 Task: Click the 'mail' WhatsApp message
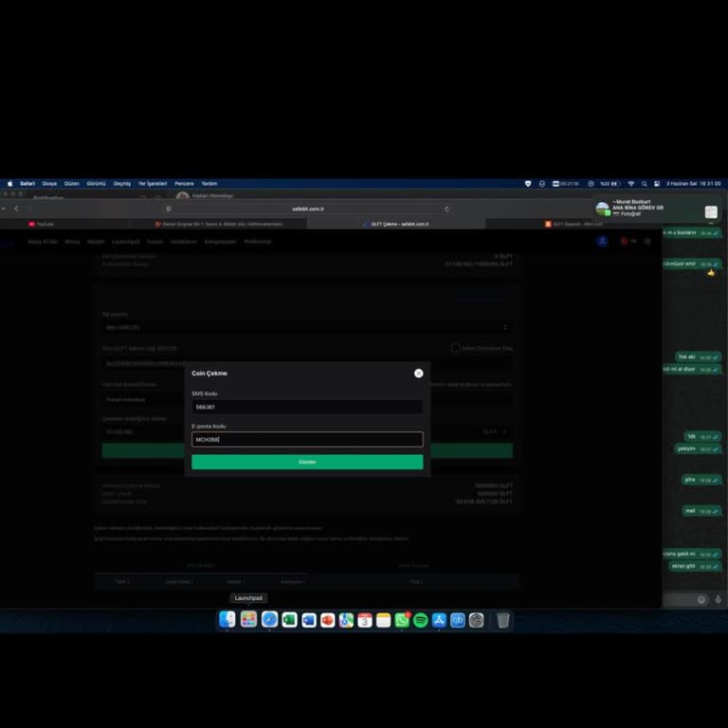pos(701,511)
